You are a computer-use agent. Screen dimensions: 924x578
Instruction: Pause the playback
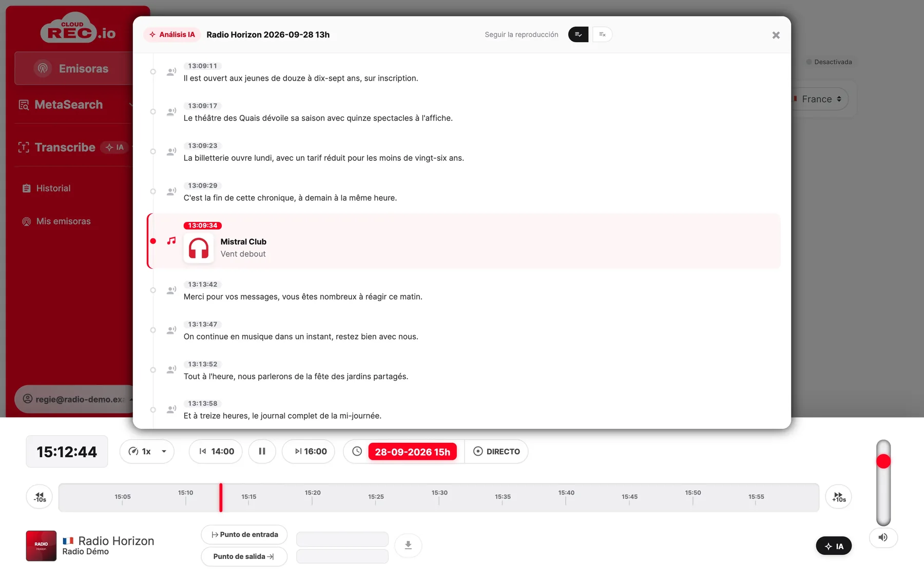point(262,452)
